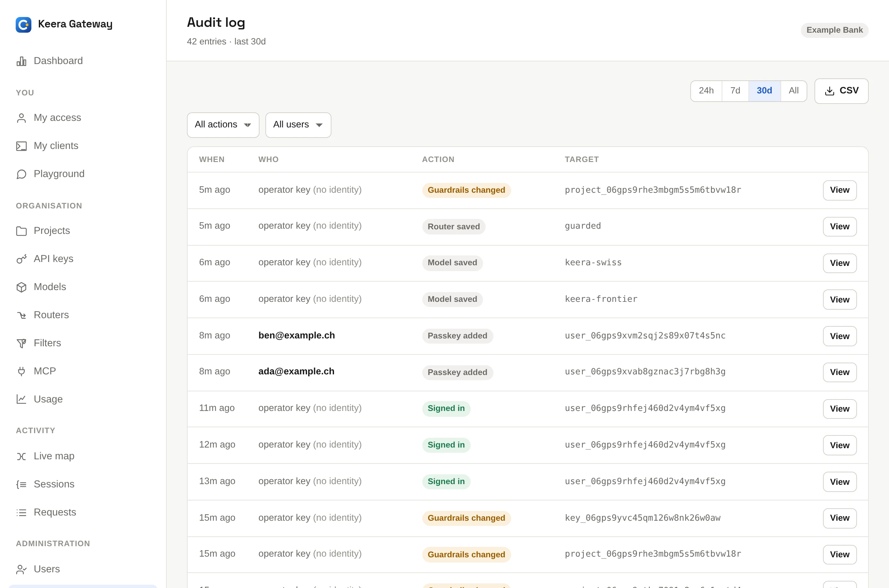Go to the Dashboard page
This screenshot has width=889, height=588.
point(58,61)
